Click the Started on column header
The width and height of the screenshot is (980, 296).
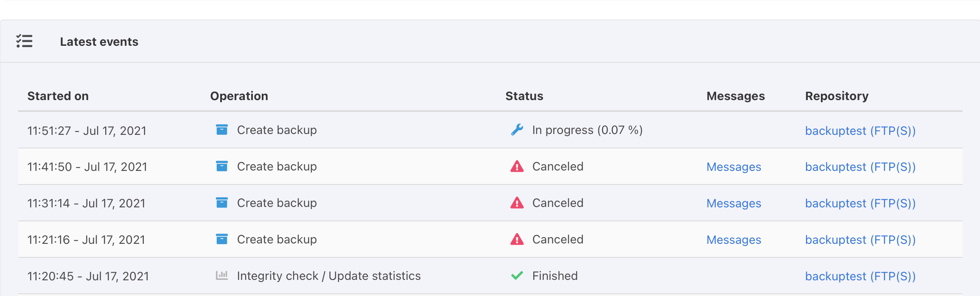tap(58, 96)
